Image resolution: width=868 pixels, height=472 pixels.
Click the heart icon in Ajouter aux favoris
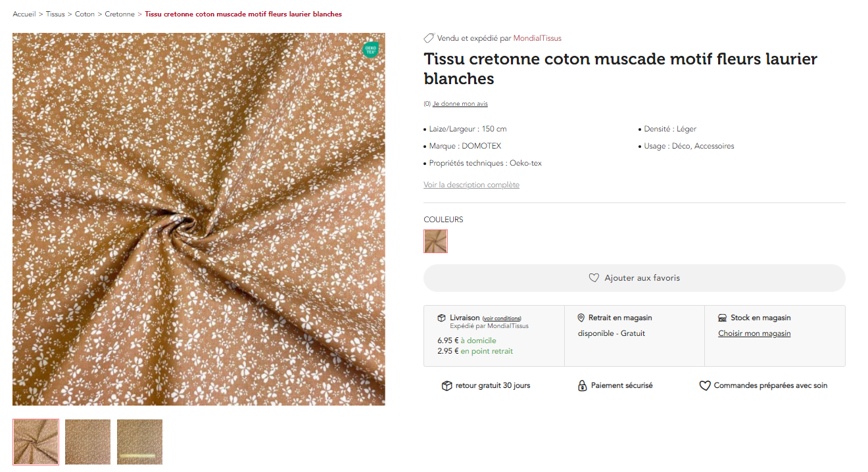click(x=594, y=278)
